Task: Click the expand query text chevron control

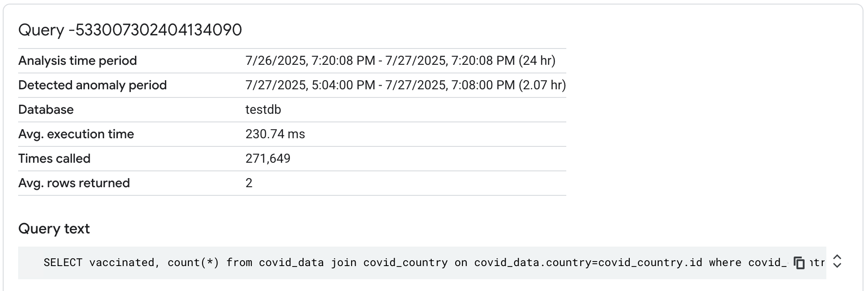Action: [x=836, y=262]
